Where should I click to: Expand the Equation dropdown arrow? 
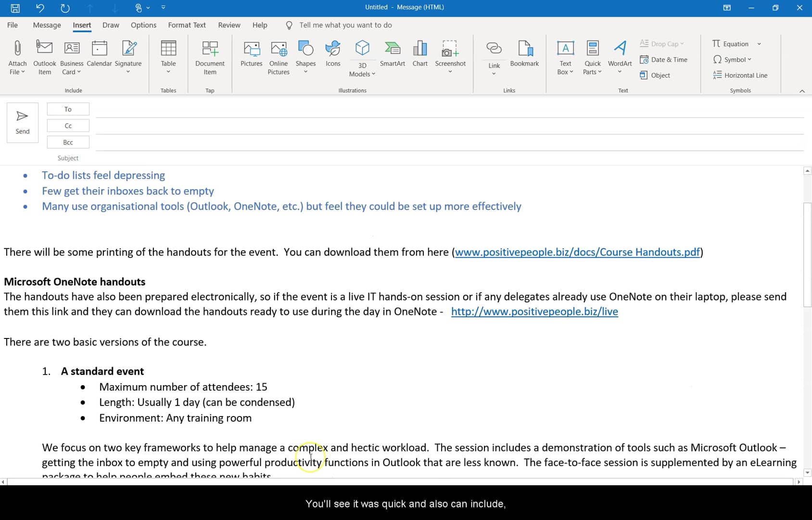pyautogui.click(x=759, y=44)
